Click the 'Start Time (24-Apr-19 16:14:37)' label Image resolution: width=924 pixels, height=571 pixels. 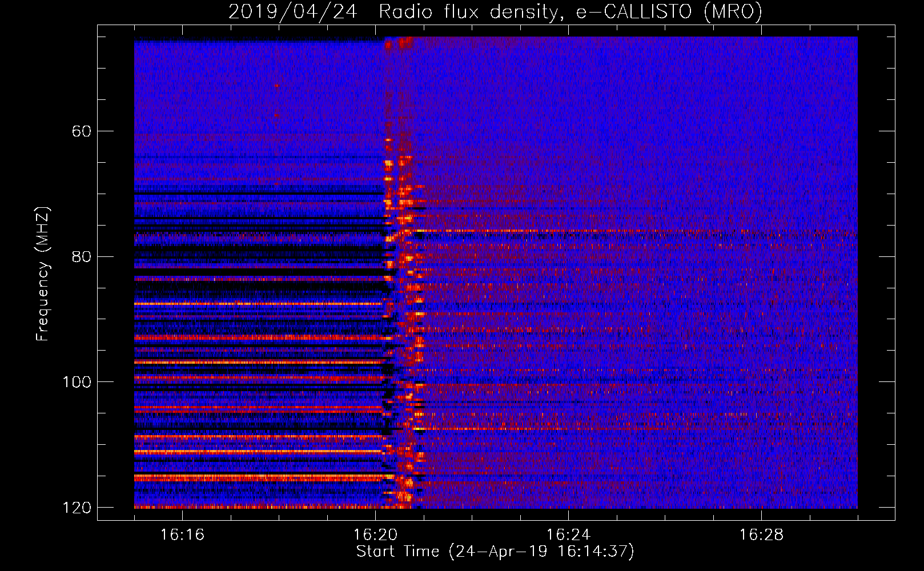tap(495, 552)
